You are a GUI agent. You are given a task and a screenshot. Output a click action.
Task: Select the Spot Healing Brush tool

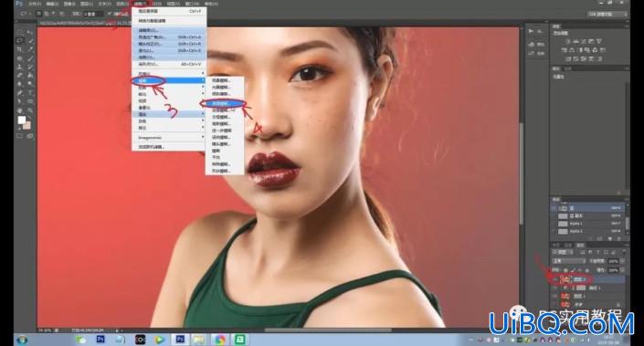click(x=19, y=58)
